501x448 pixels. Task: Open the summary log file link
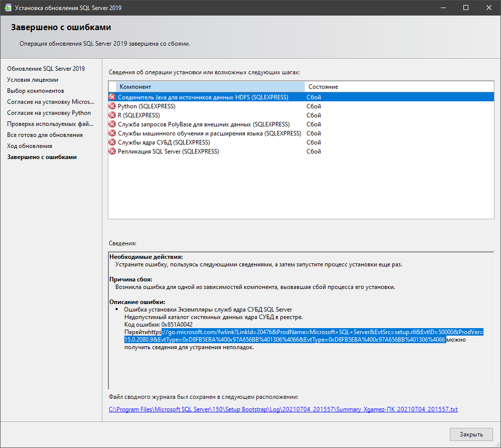[283, 409]
